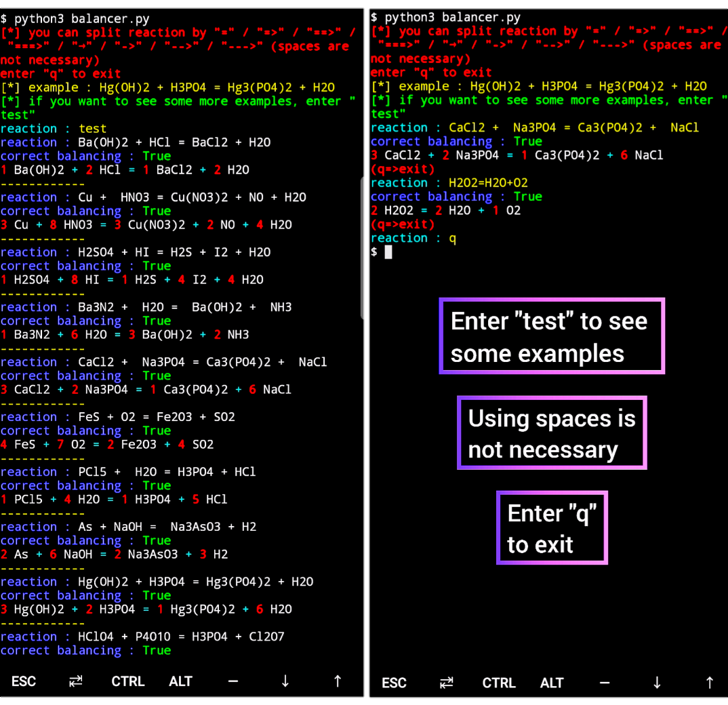The height and width of the screenshot is (705, 728).
Task: Click balanced '1 H2SO4 + 8 HI' result line
Action: [x=132, y=279]
